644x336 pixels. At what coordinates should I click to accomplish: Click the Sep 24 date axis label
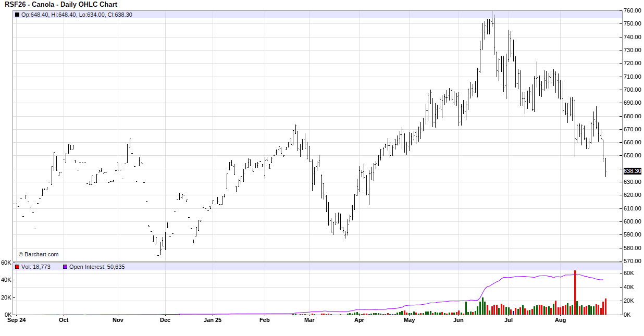[x=17, y=320]
